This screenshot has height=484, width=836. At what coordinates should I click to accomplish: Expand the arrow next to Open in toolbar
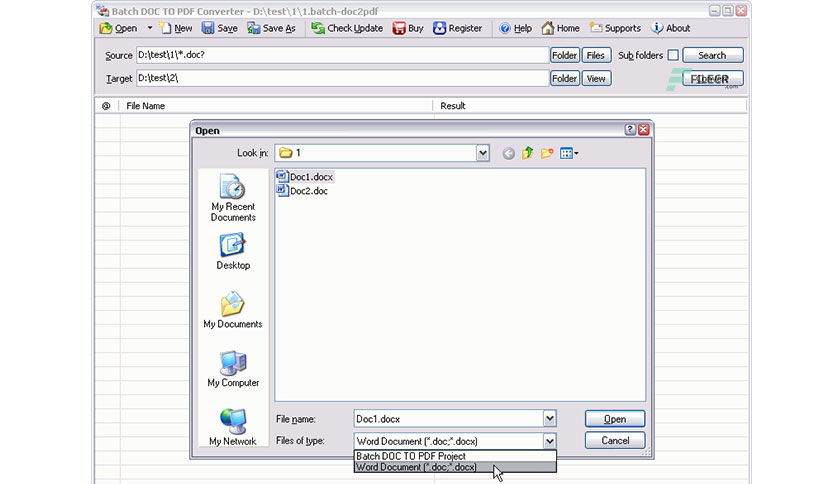click(x=150, y=28)
